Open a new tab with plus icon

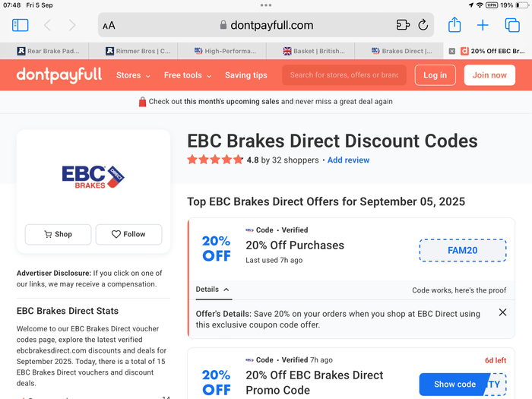(483, 25)
